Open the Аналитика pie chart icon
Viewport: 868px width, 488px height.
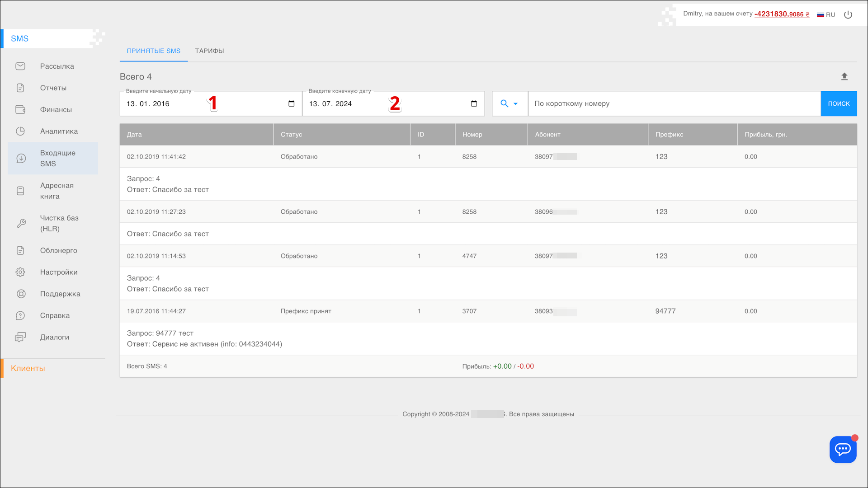coord(20,131)
